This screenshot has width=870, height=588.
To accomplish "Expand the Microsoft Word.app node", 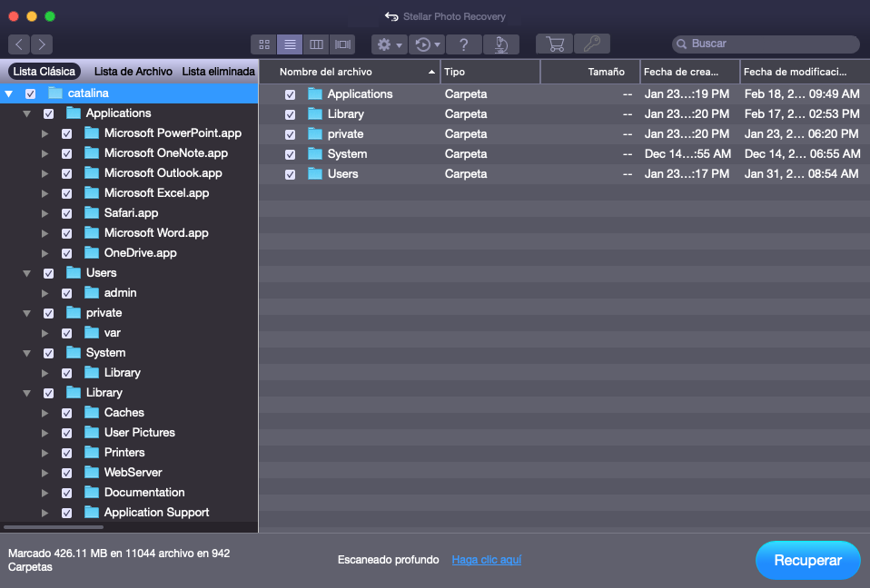I will 44,233.
